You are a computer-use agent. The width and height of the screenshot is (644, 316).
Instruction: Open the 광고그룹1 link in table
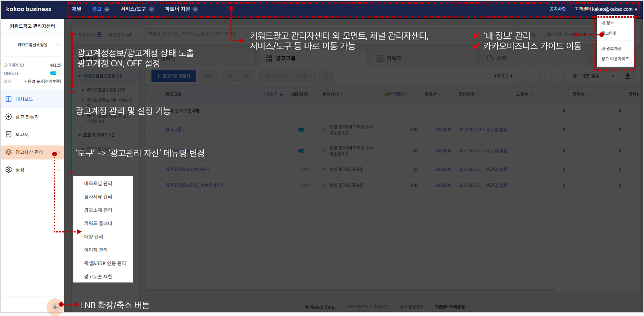coord(175,130)
